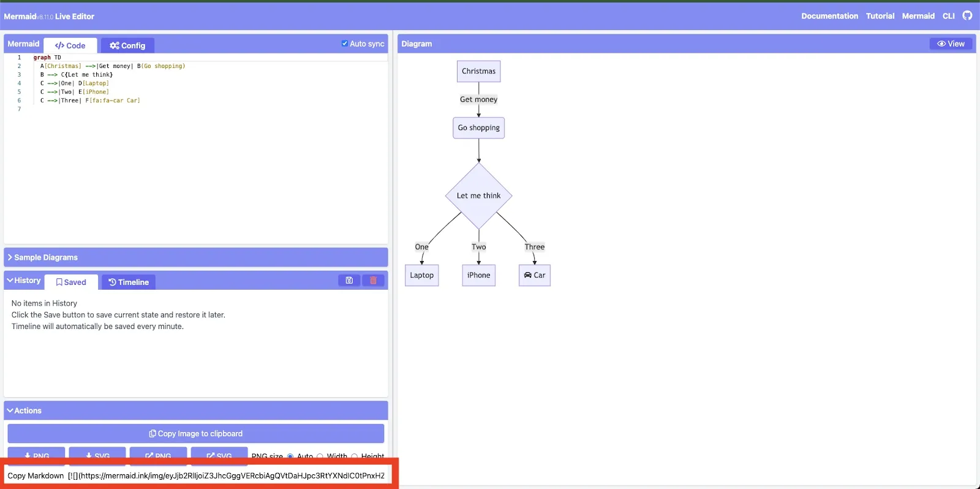This screenshot has height=489, width=980.
Task: Click the download SVG icon button
Action: (97, 454)
